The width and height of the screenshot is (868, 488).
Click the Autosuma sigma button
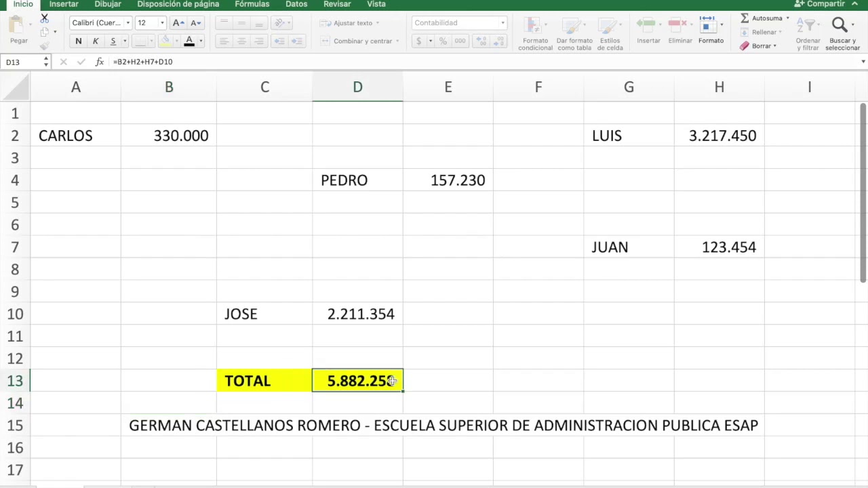pyautogui.click(x=762, y=18)
